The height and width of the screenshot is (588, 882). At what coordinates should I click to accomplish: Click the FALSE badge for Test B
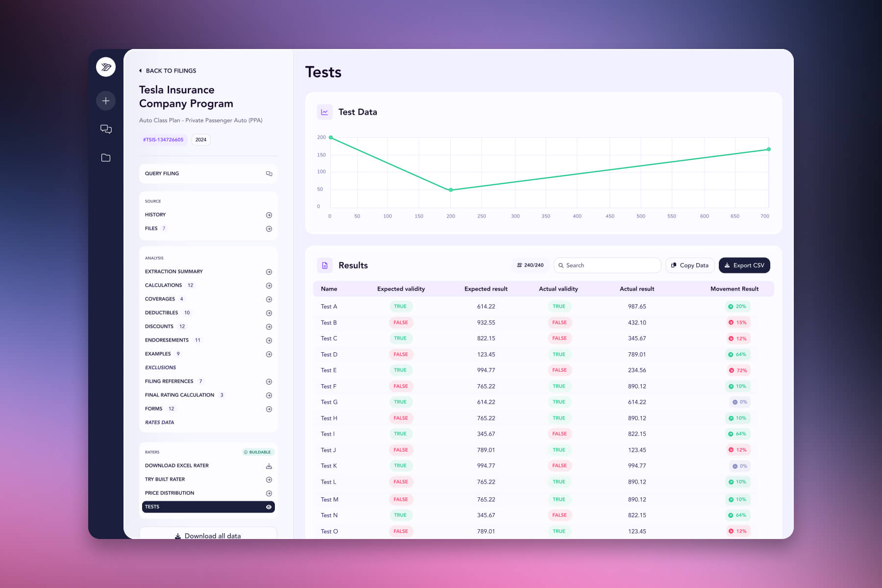point(401,322)
